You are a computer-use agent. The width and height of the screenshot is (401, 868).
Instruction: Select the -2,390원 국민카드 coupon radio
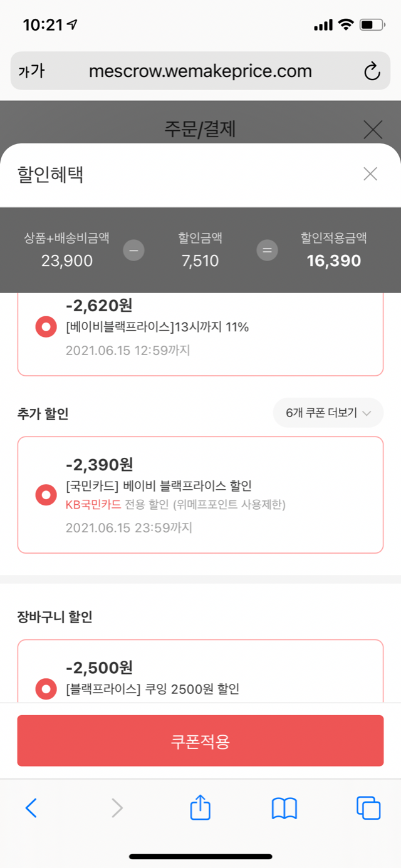46,495
